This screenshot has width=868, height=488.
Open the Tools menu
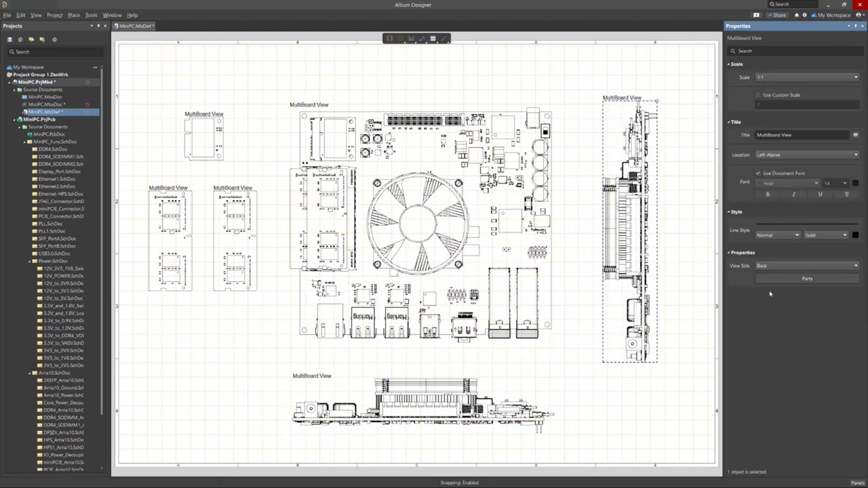click(91, 15)
